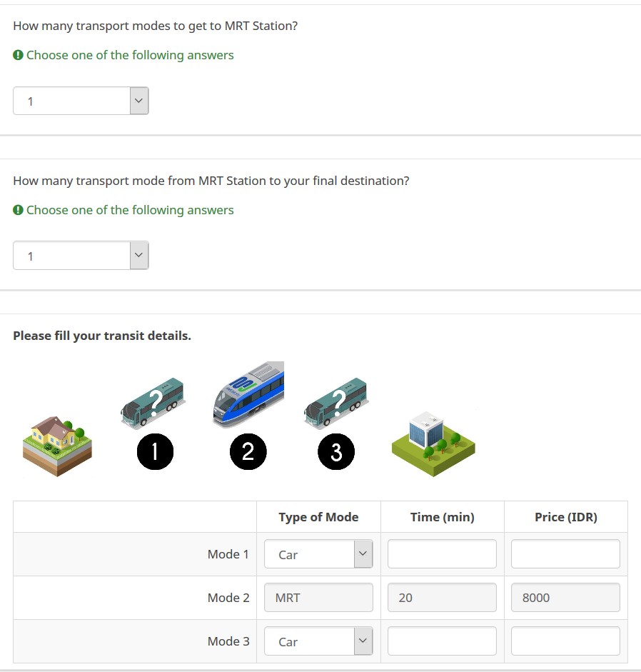Click the Mode 2 MRT type field
The image size is (641, 672).
[318, 598]
